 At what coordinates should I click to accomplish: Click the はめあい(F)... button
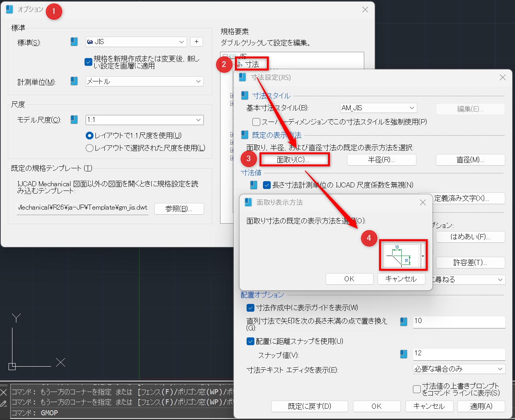(470, 237)
